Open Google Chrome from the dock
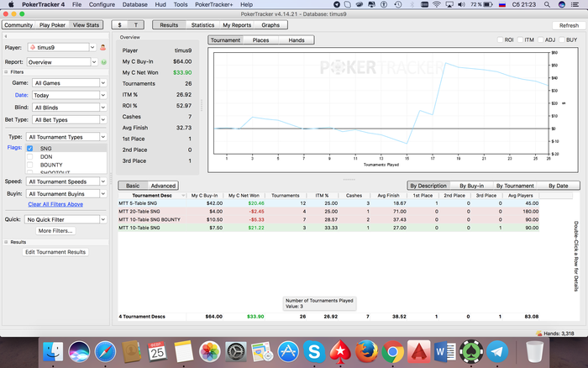The image size is (588, 368). 392,352
